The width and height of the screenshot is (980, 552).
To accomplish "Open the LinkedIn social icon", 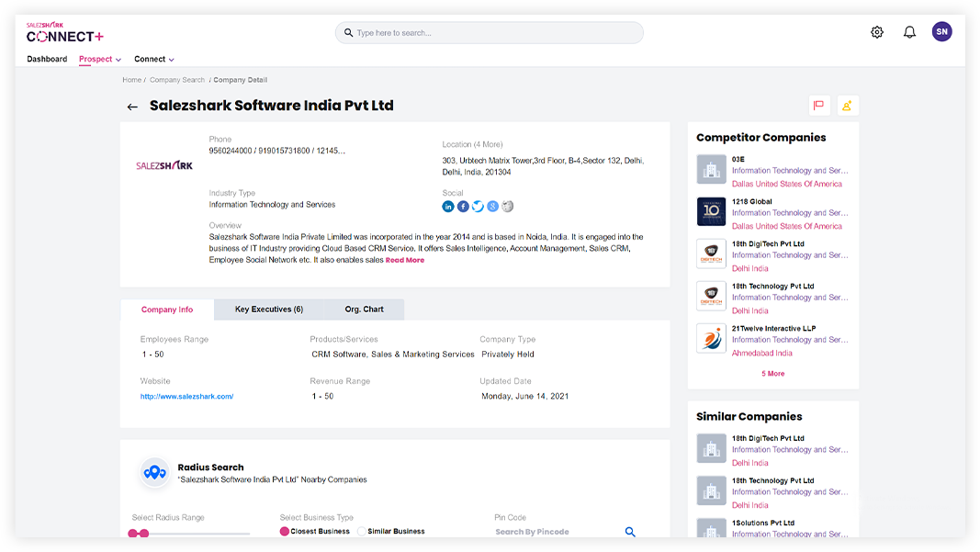I will click(448, 207).
